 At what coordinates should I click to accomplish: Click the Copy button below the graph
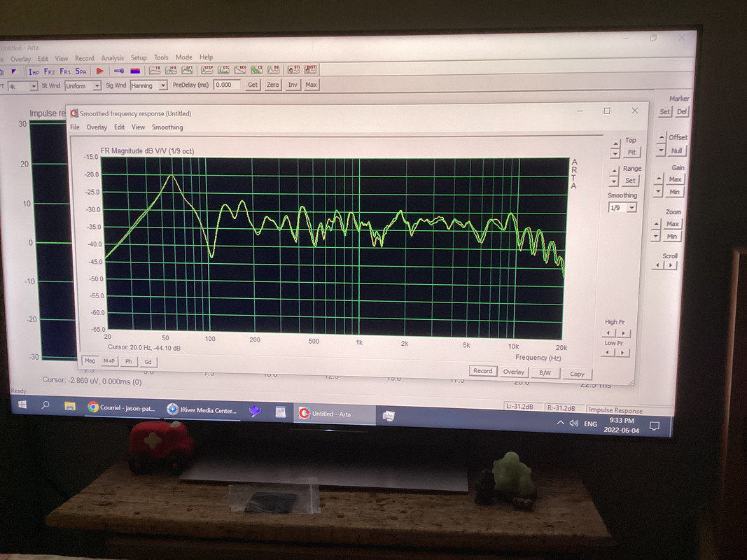pyautogui.click(x=577, y=374)
